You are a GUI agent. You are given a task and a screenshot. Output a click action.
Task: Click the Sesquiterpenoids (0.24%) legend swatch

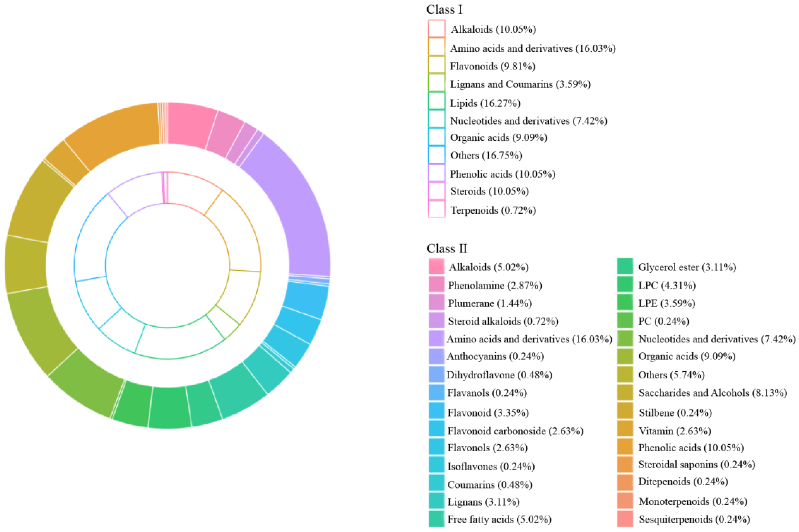(625, 519)
